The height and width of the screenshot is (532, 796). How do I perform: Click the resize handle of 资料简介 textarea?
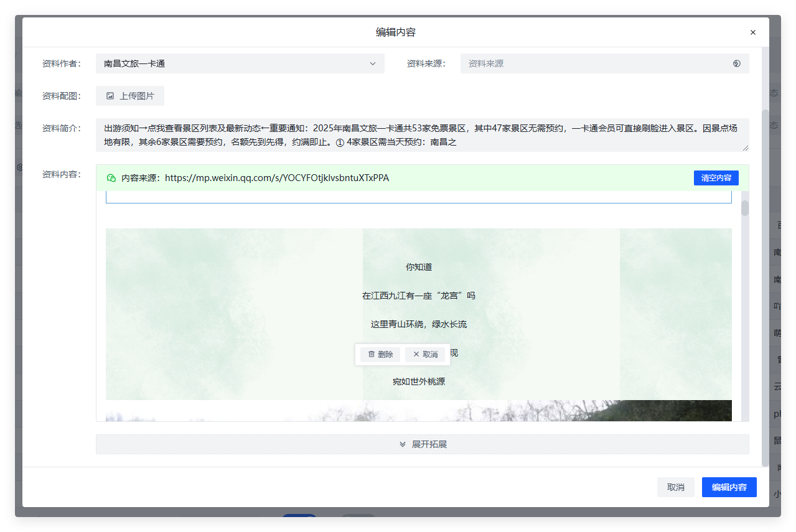click(x=744, y=147)
